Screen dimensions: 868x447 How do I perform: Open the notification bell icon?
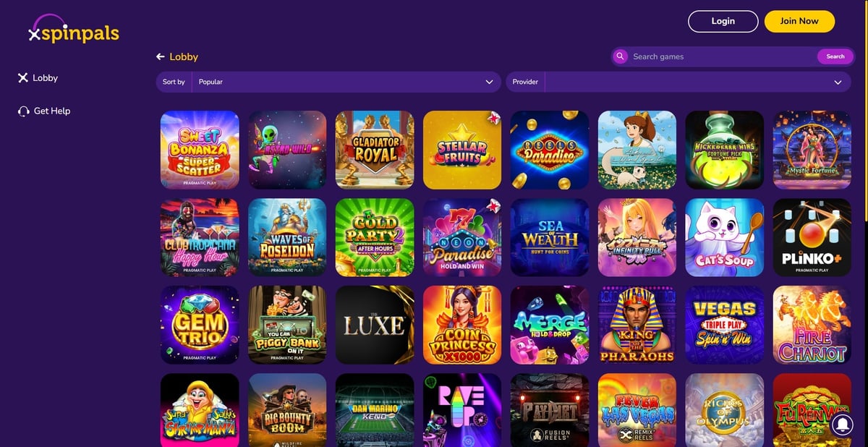[x=843, y=424]
